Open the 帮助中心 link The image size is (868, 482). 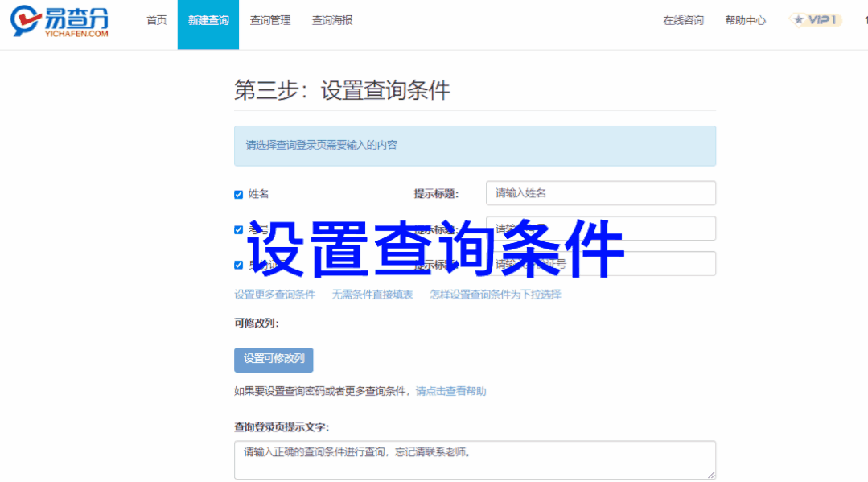(x=745, y=21)
